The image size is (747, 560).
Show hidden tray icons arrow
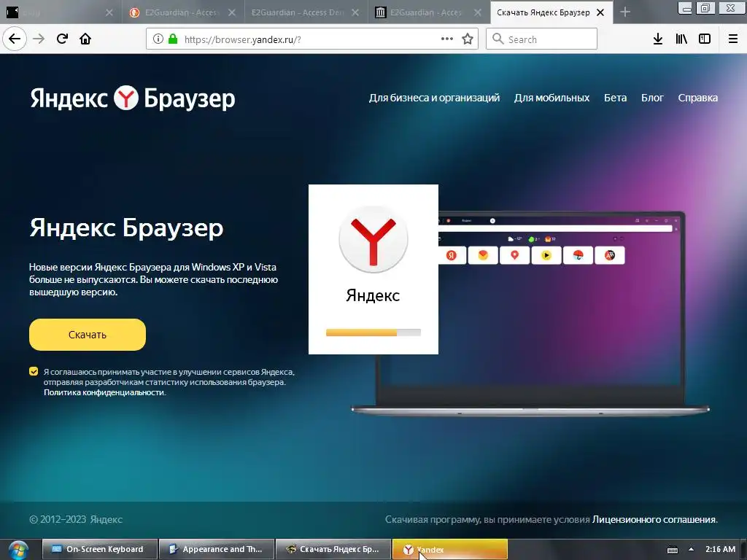click(x=691, y=549)
